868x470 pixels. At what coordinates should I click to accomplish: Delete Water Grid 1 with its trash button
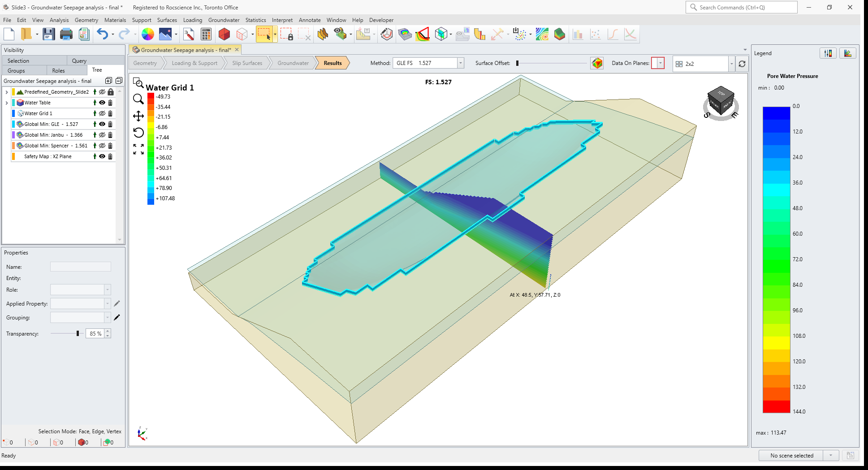[x=110, y=113]
